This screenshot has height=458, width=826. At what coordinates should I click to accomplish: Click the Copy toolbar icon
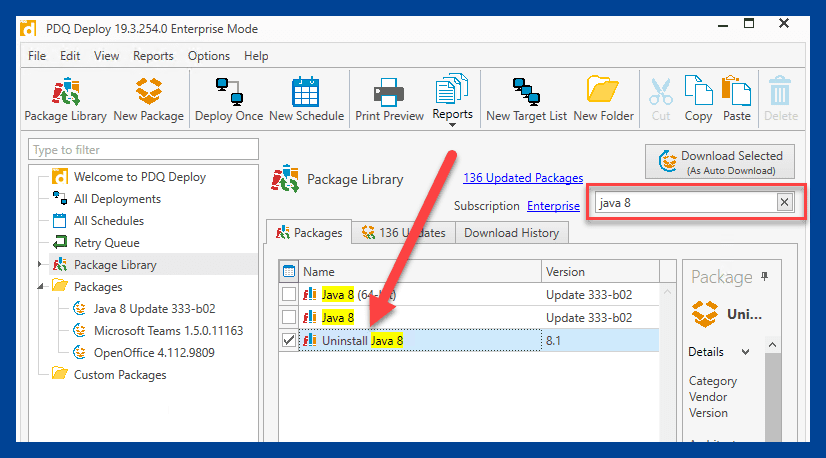tap(698, 91)
